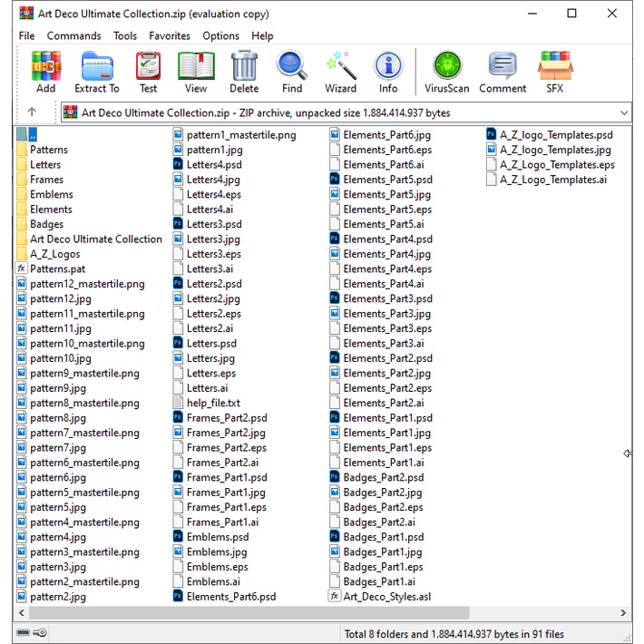This screenshot has height=644, width=644.
Task: Go up one folder level arrow
Action: (x=32, y=112)
